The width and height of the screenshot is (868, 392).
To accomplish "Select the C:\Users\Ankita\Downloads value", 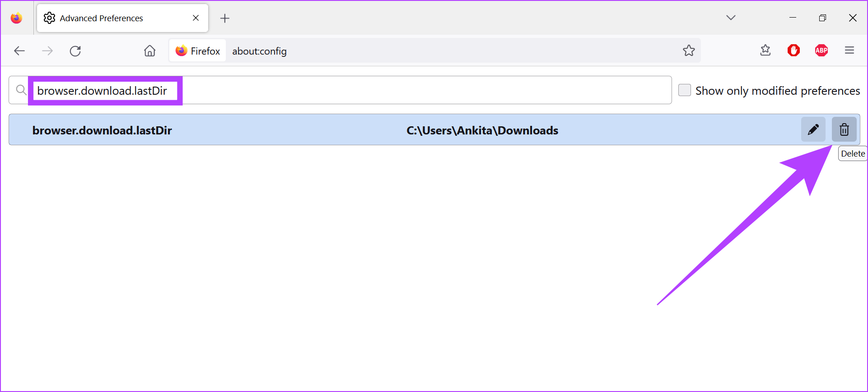I will (482, 130).
